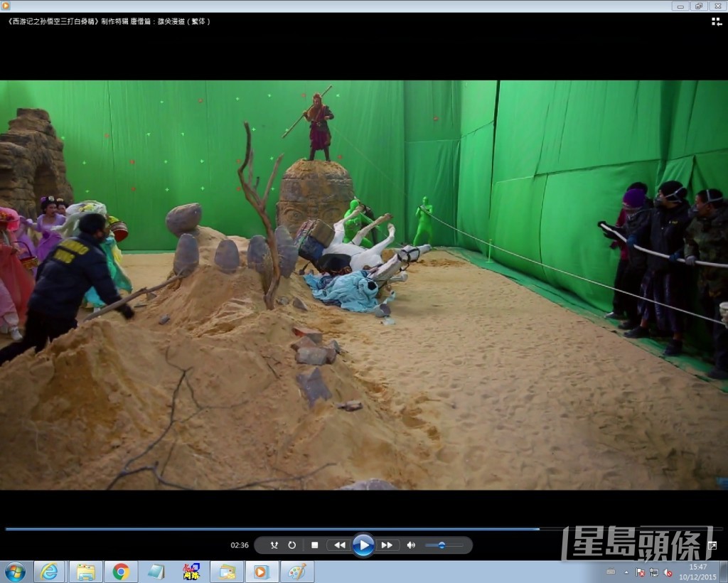The image size is (728, 583).
Task: Open Paint from the taskbar
Action: (297, 572)
